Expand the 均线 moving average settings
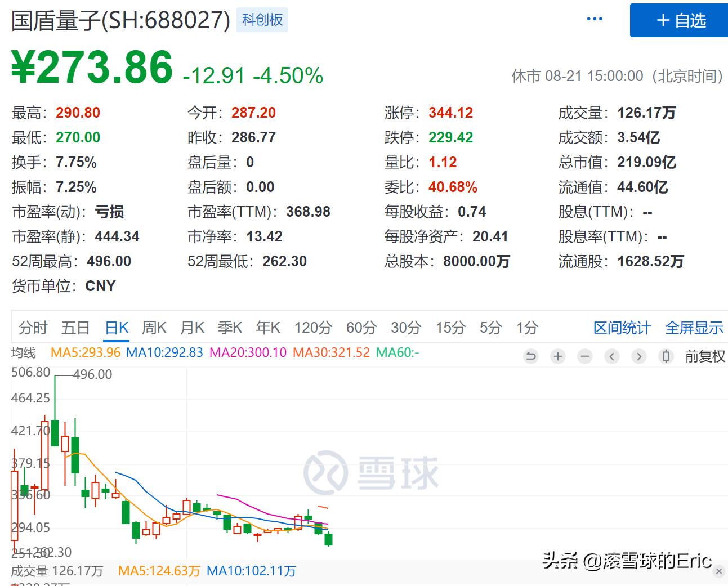The width and height of the screenshot is (728, 586). click(x=24, y=352)
